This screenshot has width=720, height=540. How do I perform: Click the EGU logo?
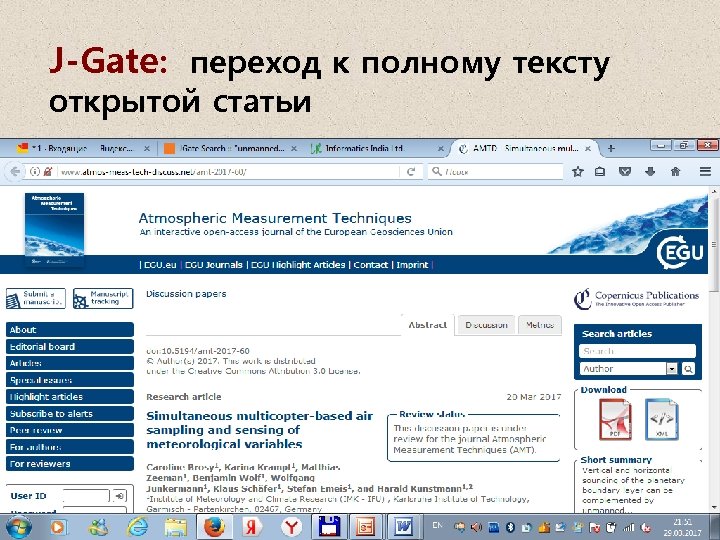[x=680, y=252]
